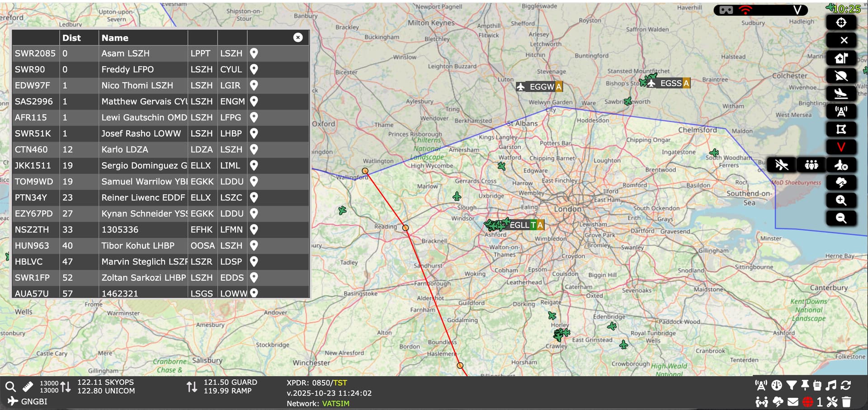The image size is (868, 410).
Task: Click the envelope messages icon
Action: (x=793, y=401)
